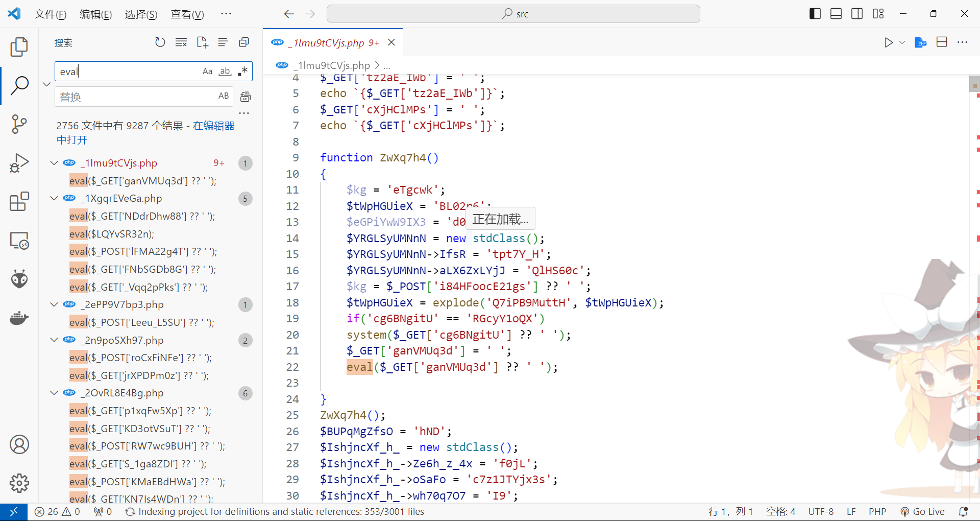Open notifications bell in status bar
Image resolution: width=980 pixels, height=521 pixels.
[964, 511]
